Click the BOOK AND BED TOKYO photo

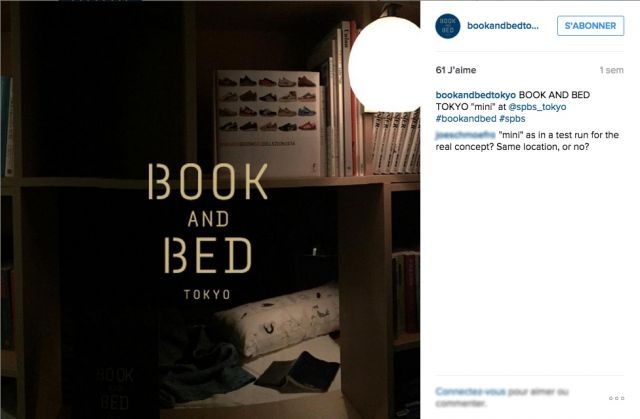[210, 210]
